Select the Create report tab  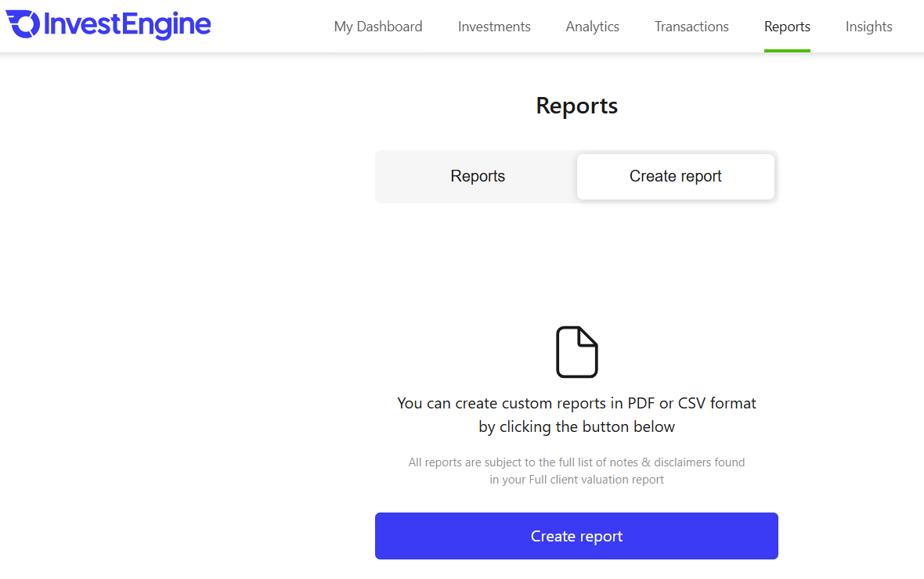[675, 177]
